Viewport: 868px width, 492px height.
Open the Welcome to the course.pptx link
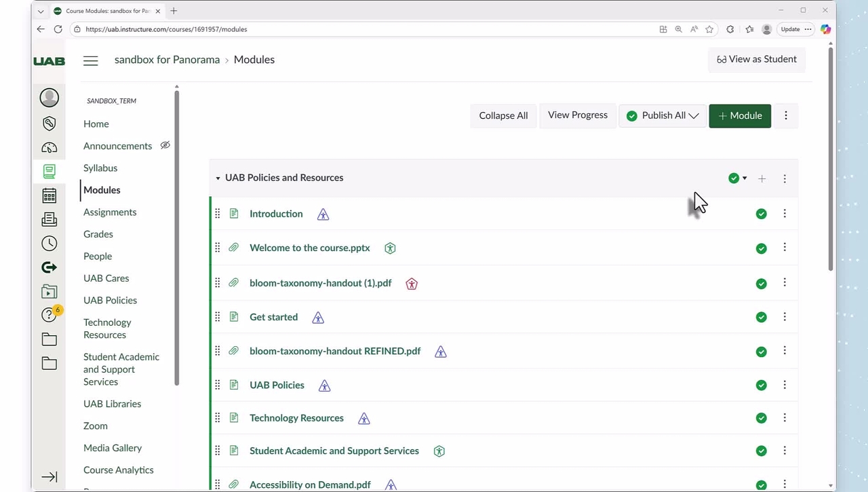pyautogui.click(x=309, y=248)
